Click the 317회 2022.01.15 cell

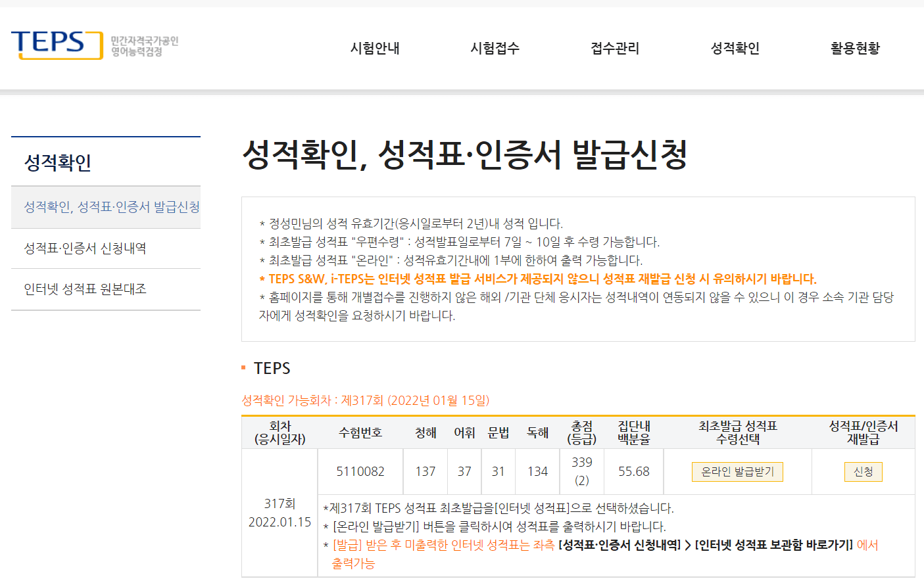tap(280, 513)
